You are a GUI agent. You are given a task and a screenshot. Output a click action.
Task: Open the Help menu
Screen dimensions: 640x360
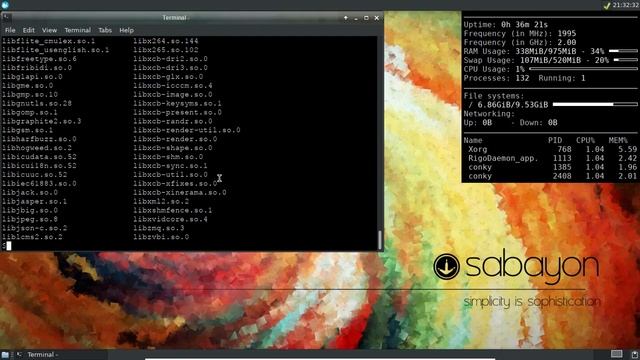coord(127,30)
